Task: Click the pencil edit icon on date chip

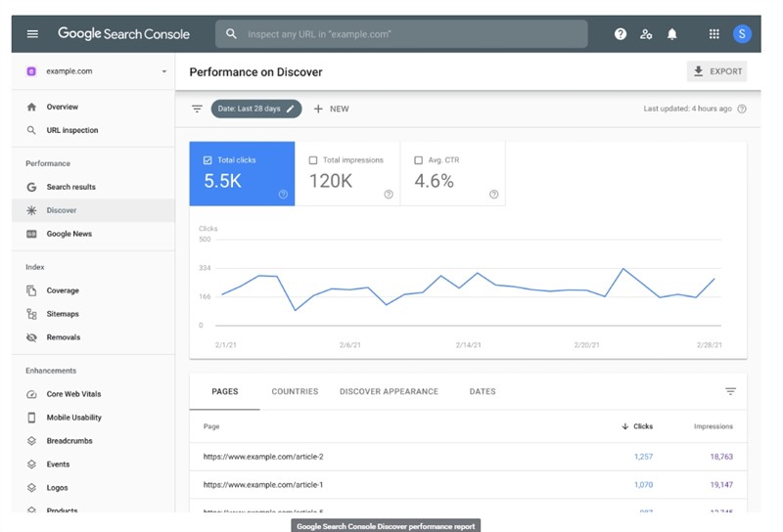Action: [x=290, y=109]
